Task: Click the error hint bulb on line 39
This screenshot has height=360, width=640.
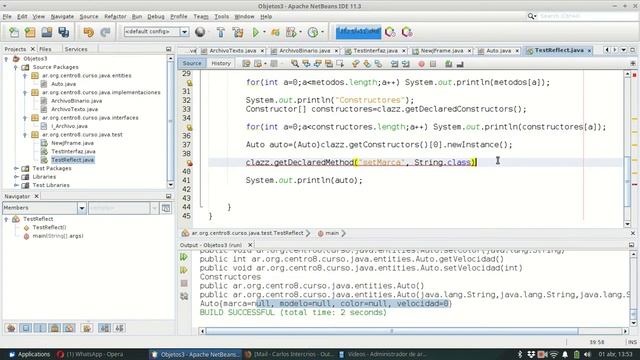Action: click(189, 162)
